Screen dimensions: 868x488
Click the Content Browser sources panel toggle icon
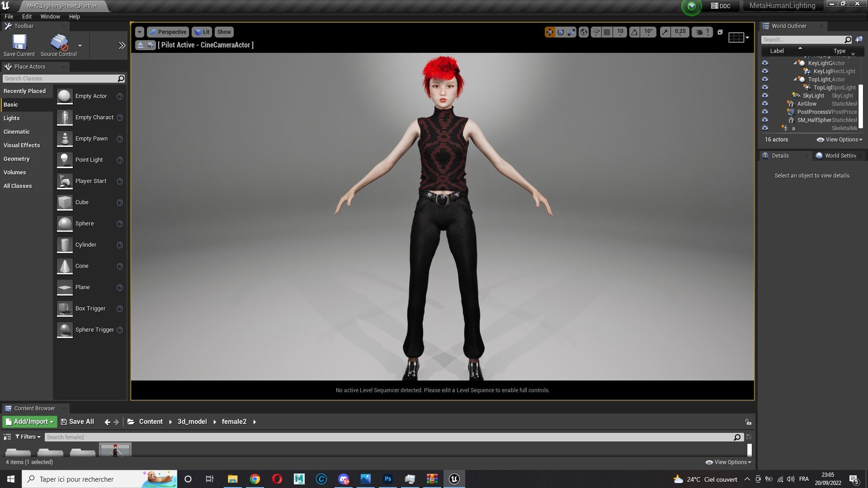(x=7, y=437)
